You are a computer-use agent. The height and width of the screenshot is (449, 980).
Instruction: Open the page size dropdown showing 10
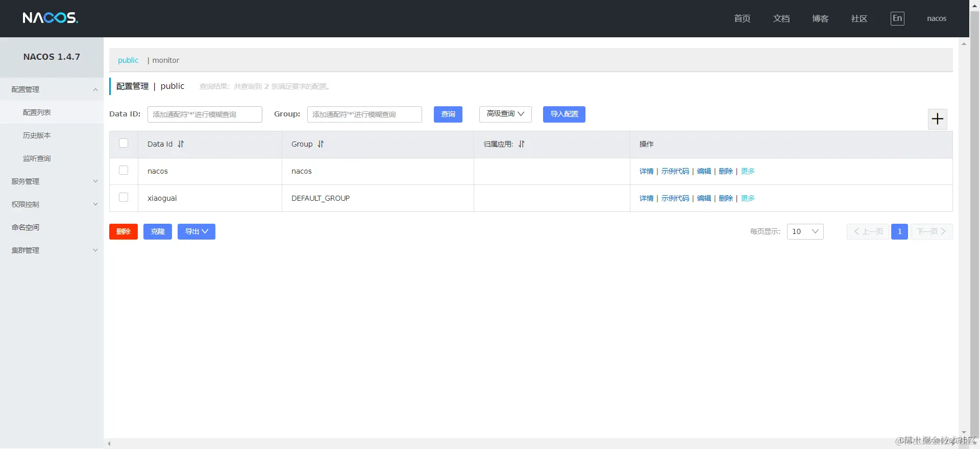tap(805, 231)
